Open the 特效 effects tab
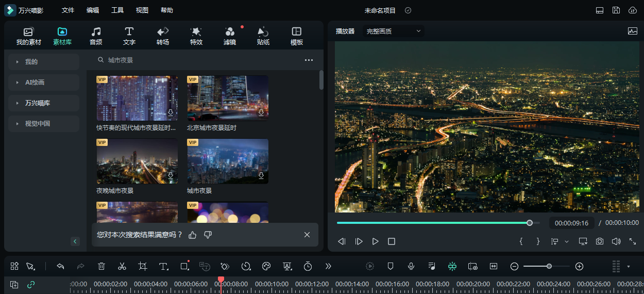Image resolution: width=644 pixels, height=294 pixels. [x=196, y=36]
